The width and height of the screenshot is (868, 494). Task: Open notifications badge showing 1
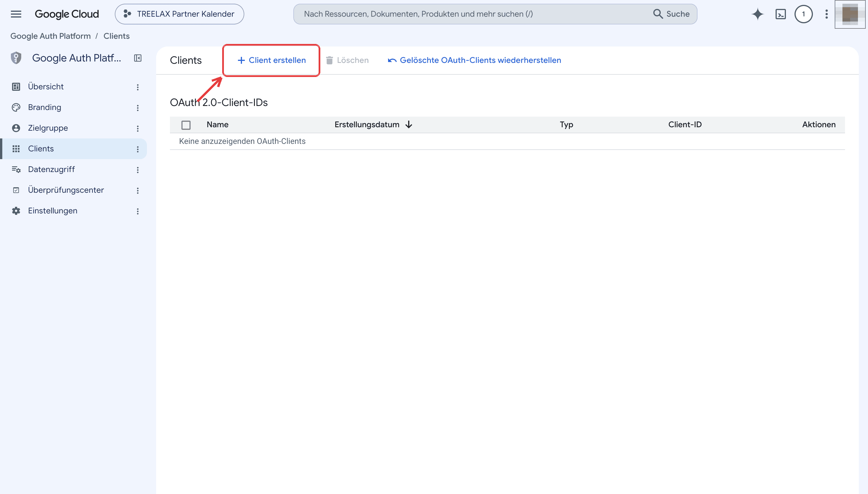tap(803, 14)
